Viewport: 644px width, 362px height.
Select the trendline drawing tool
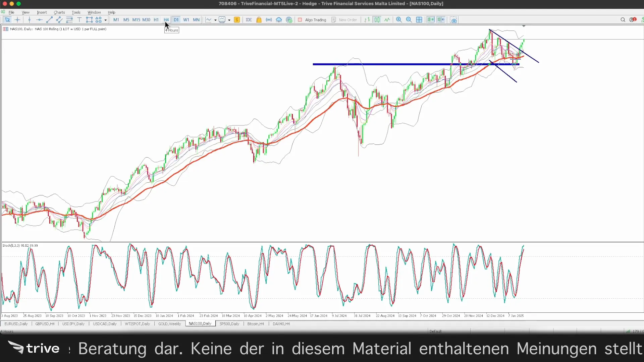point(49,20)
